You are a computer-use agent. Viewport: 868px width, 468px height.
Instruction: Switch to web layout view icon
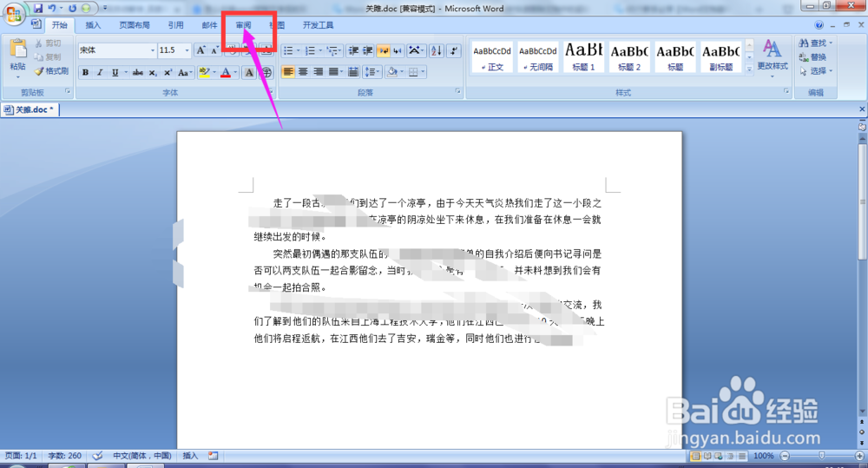(718, 456)
